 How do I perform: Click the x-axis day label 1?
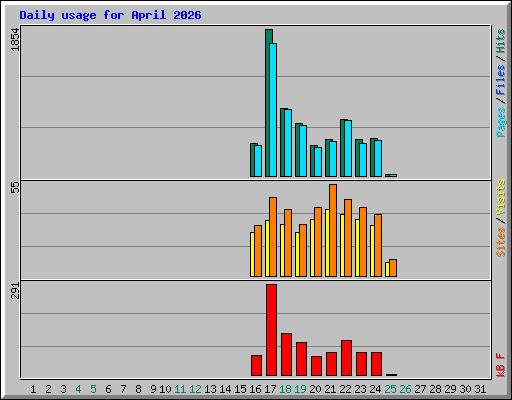[33, 389]
